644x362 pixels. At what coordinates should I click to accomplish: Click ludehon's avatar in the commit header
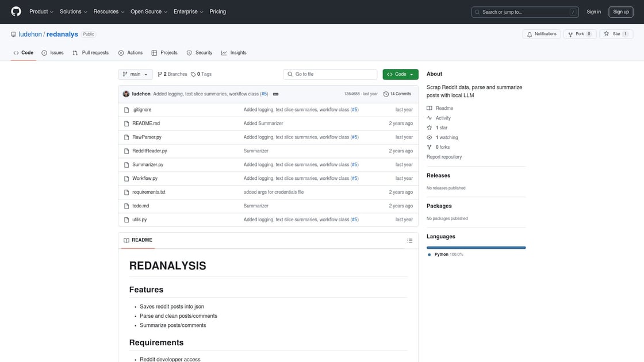[126, 94]
